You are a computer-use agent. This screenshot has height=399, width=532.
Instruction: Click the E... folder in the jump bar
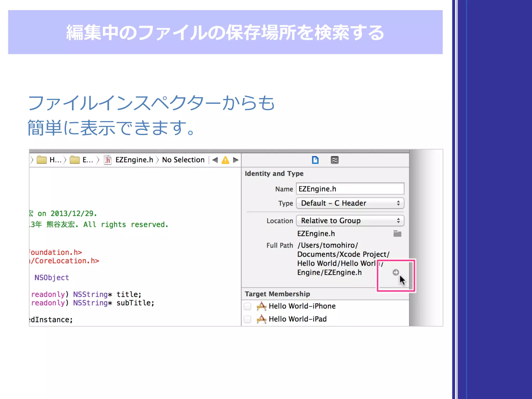[x=81, y=160]
